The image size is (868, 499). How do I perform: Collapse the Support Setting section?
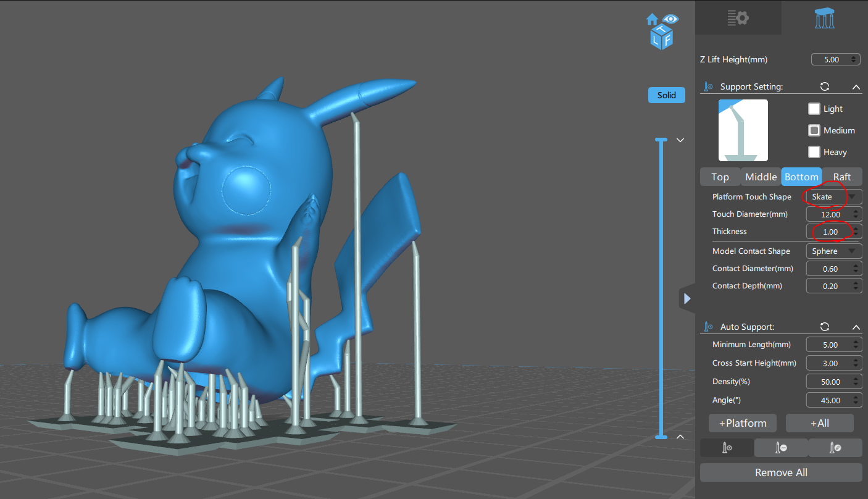point(856,87)
